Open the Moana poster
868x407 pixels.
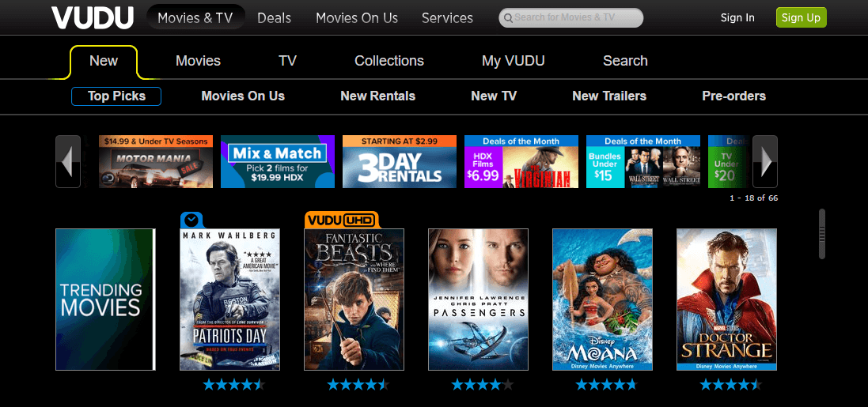(x=602, y=300)
